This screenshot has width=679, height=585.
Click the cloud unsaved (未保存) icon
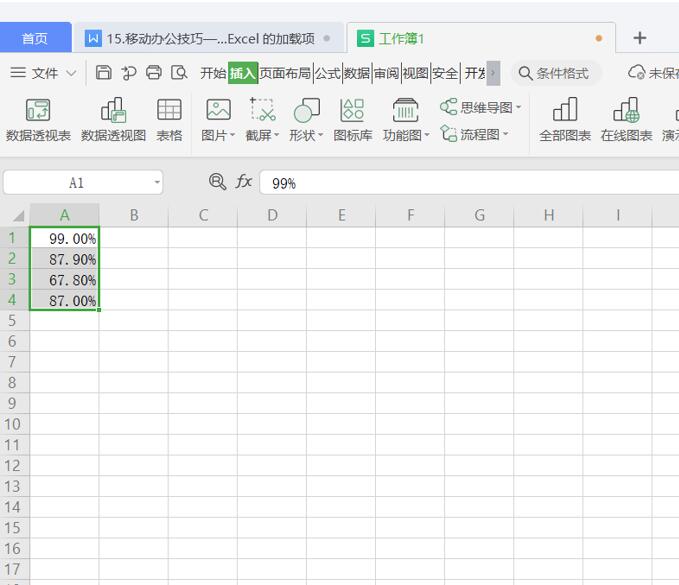click(x=637, y=72)
